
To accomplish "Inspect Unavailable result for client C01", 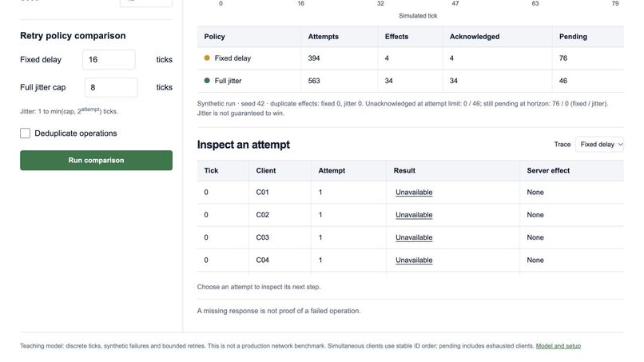I will pos(414,193).
